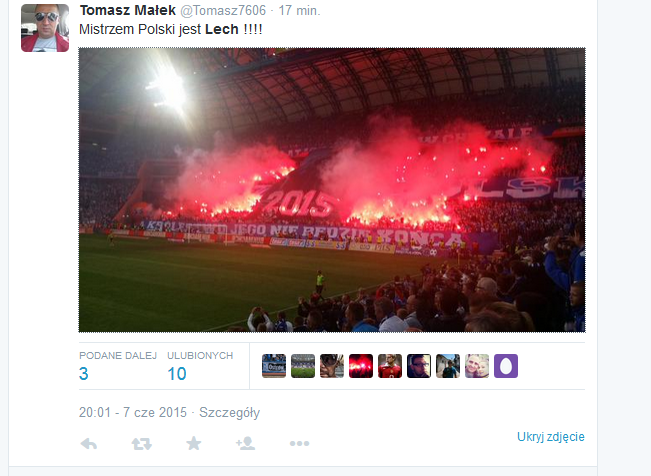
Task: Enlarge the stadium flares photo
Action: 332,190
